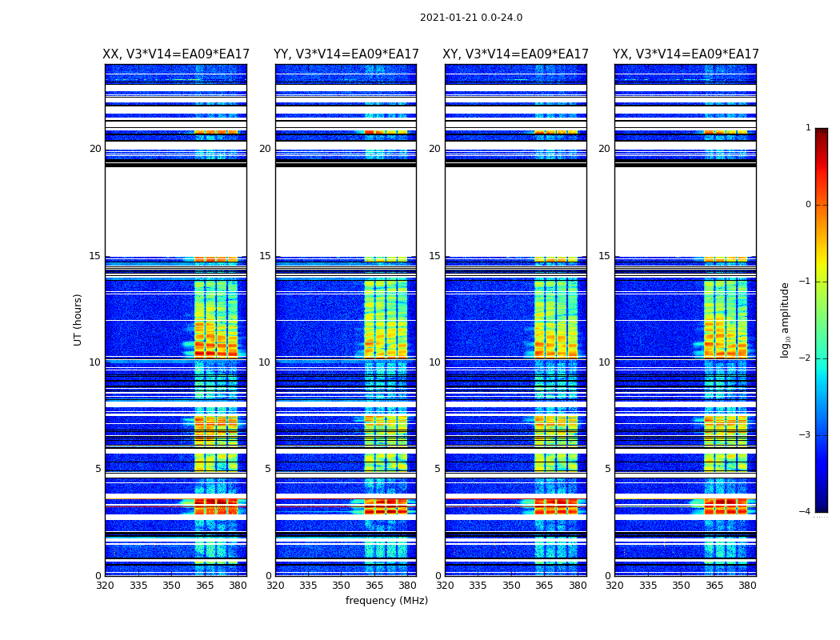The height and width of the screenshot is (640, 840).
Task: Click the colorbar tick label "0"
Action: pos(808,205)
